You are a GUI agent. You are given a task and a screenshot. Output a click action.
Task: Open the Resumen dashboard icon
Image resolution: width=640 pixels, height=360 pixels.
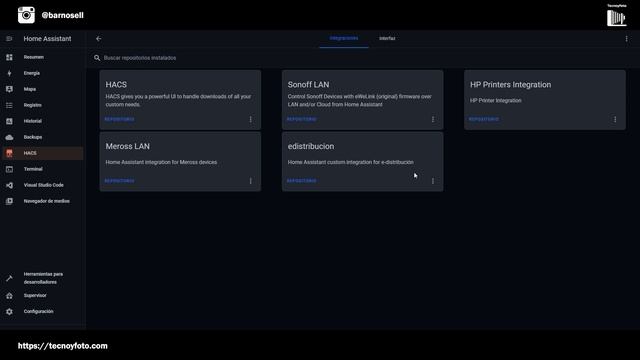click(9, 57)
